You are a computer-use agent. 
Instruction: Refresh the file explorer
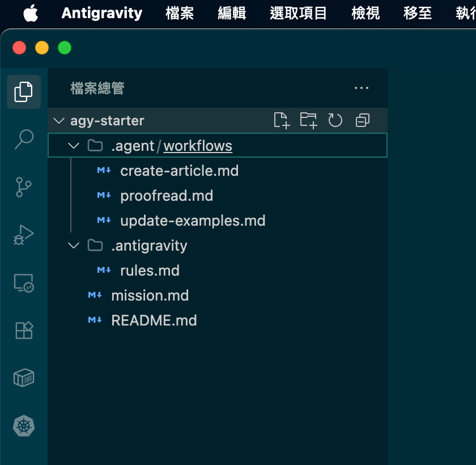pos(335,120)
